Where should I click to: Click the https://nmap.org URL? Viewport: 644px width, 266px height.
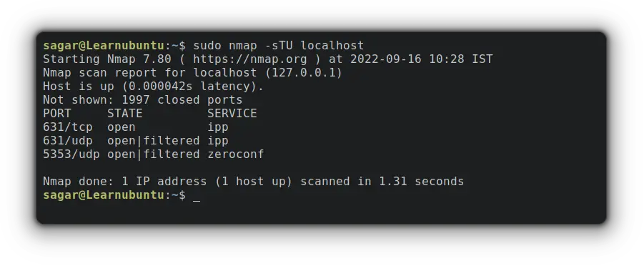(249, 59)
